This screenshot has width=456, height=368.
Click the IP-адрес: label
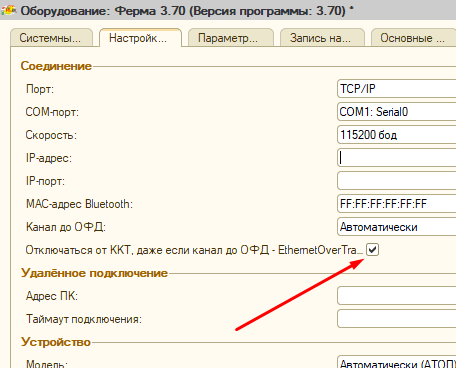click(49, 158)
